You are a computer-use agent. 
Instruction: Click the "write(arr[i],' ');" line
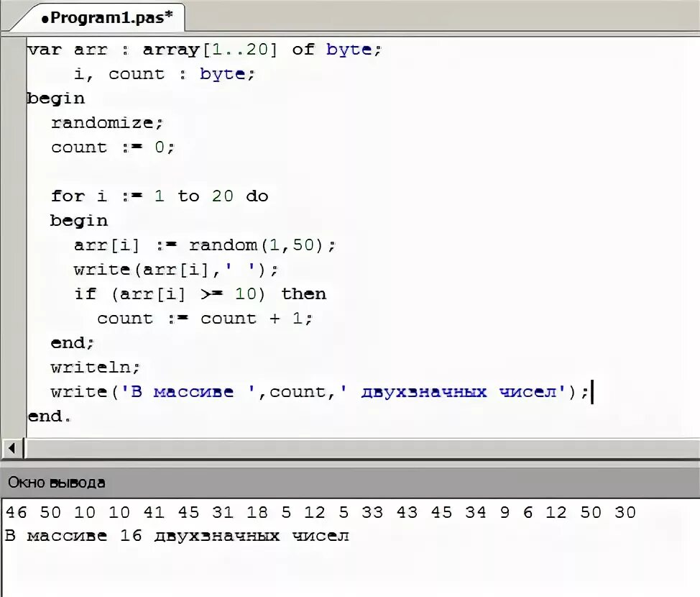pyautogui.click(x=176, y=270)
